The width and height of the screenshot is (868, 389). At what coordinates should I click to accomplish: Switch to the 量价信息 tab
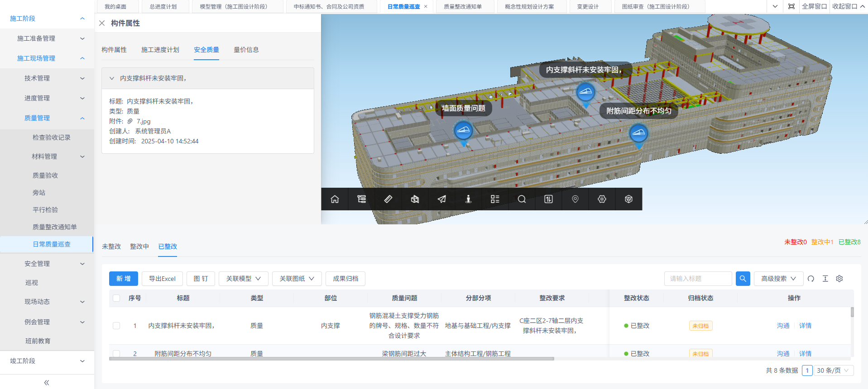click(246, 50)
